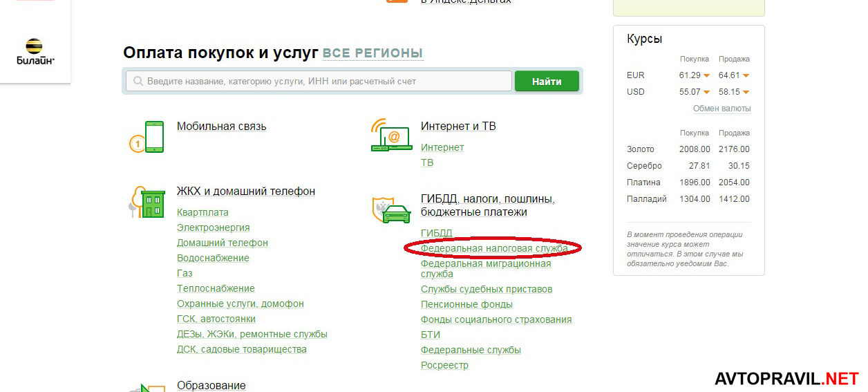Viewport: 868px width, 392px height.
Task: Click palladium sale price 1412.00
Action: tap(734, 199)
